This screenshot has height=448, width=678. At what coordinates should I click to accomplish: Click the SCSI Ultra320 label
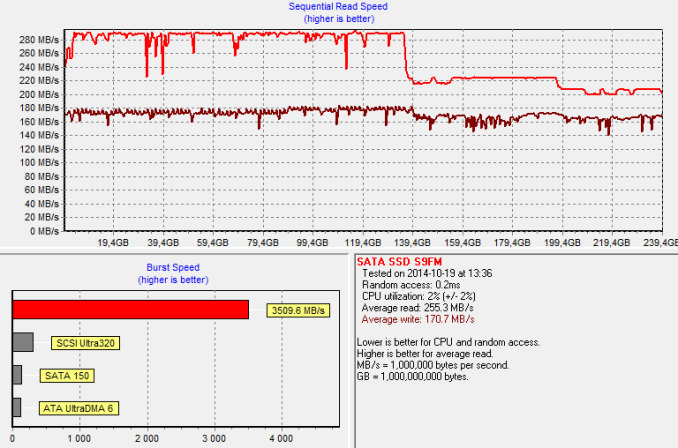pyautogui.click(x=85, y=343)
